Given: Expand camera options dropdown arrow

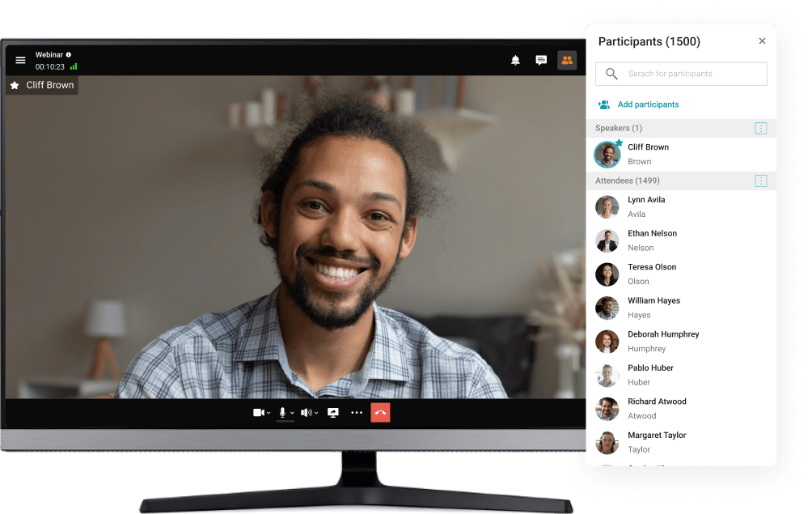Looking at the screenshot, I should [269, 413].
